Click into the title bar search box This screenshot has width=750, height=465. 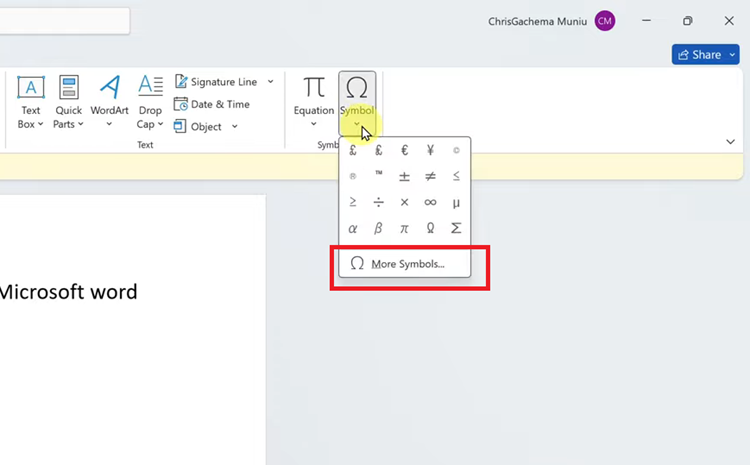(64, 21)
